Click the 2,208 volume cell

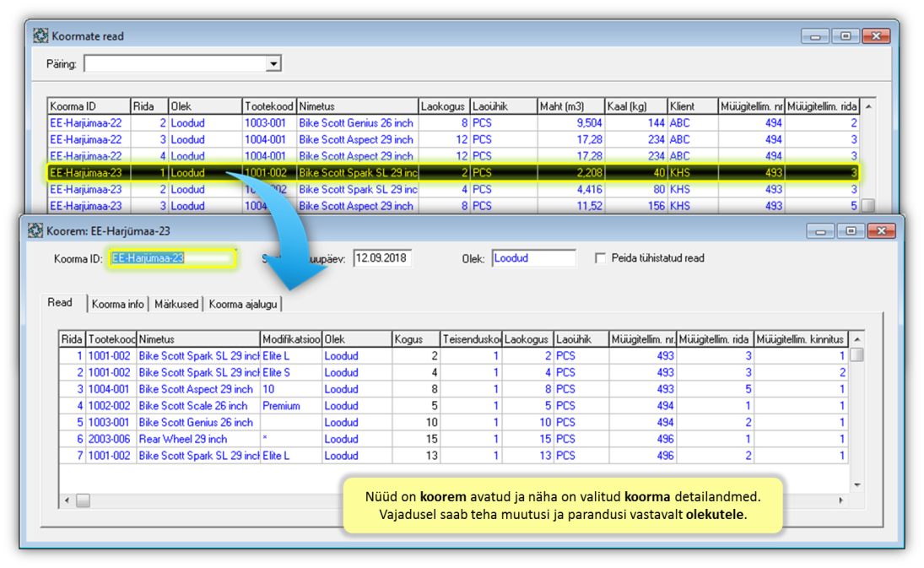(570, 173)
